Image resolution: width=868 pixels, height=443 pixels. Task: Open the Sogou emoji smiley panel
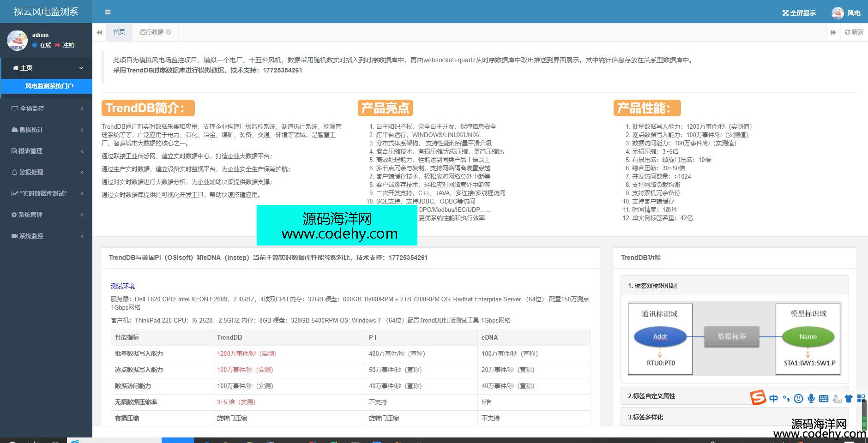tap(798, 399)
